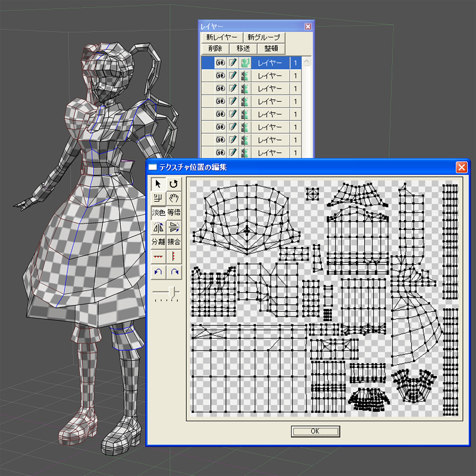Click the 移送 transfer button
Screen dimensions: 476x476
point(243,49)
